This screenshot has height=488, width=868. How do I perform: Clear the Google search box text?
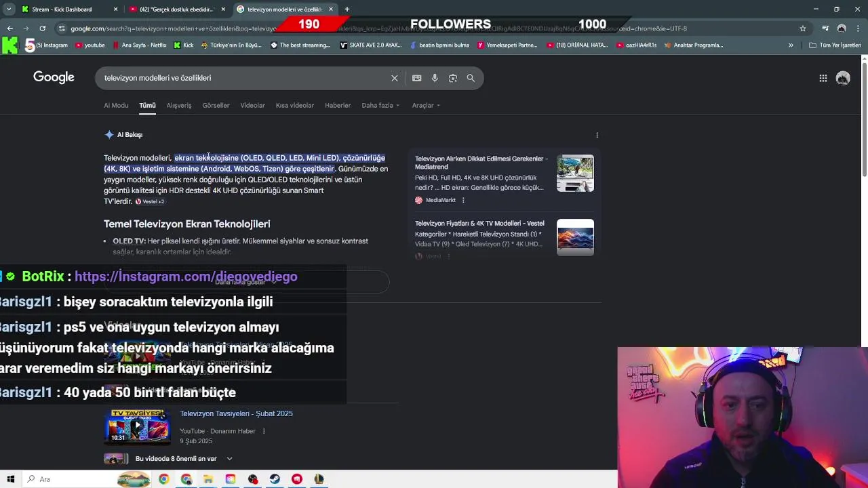click(394, 78)
